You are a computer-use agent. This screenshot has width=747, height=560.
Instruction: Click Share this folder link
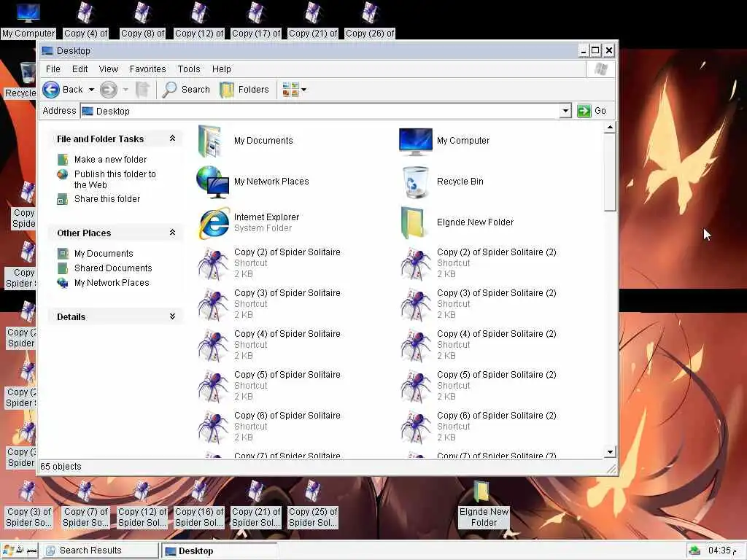107,199
